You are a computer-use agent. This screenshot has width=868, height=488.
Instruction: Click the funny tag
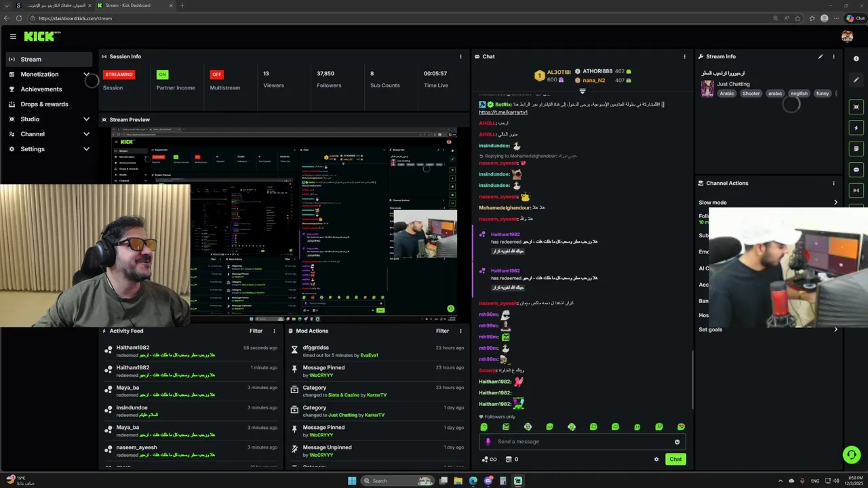[823, 94]
